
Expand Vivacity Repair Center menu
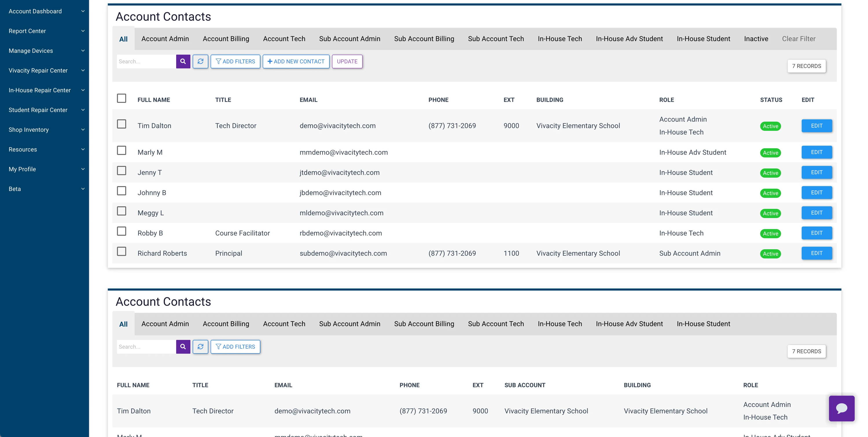point(45,70)
